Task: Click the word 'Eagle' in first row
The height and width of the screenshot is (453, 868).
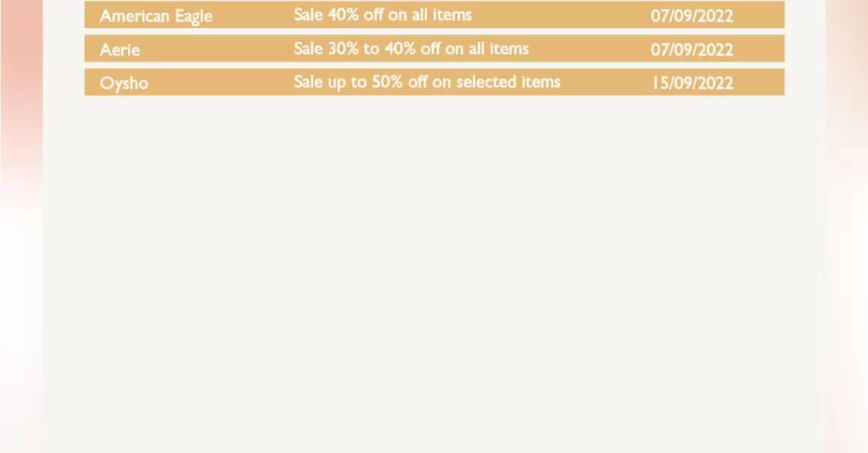Action: pos(193,17)
